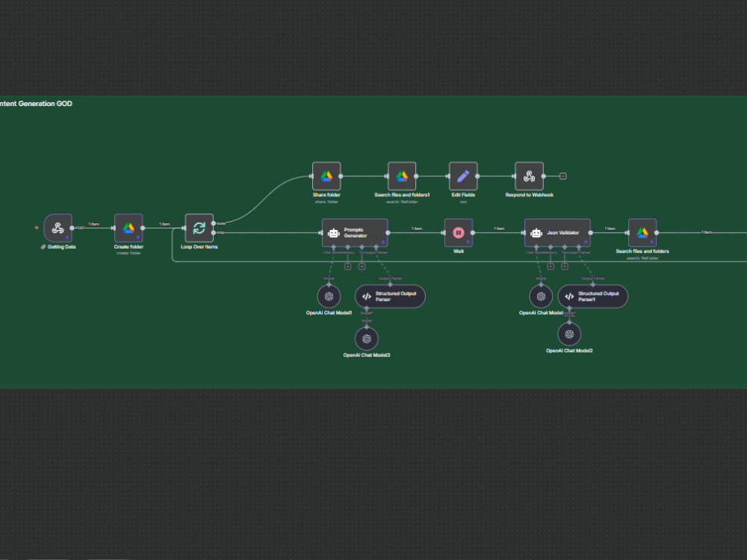This screenshot has width=747, height=560.
Task: Click the 'OpenAI Chat Model2' label text
Action: pos(569,351)
